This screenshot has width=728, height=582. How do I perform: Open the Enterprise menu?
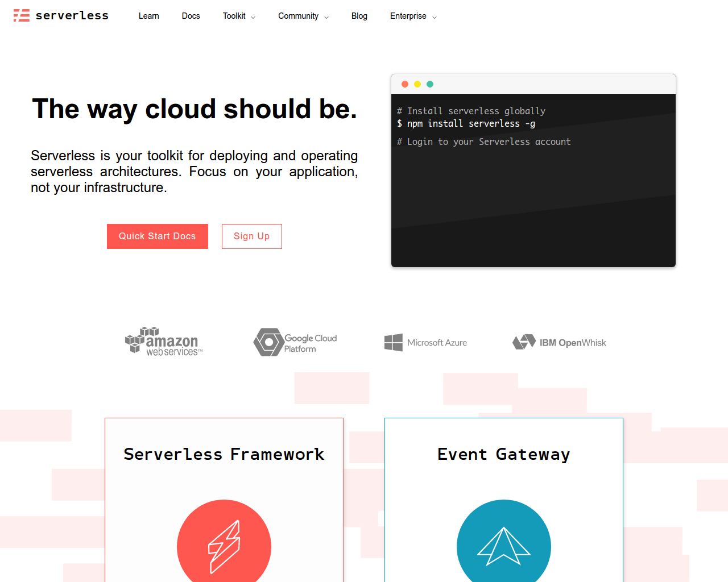pos(408,16)
